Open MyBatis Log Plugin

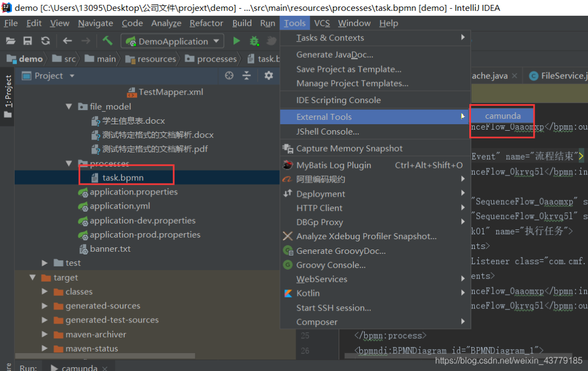pos(375,166)
